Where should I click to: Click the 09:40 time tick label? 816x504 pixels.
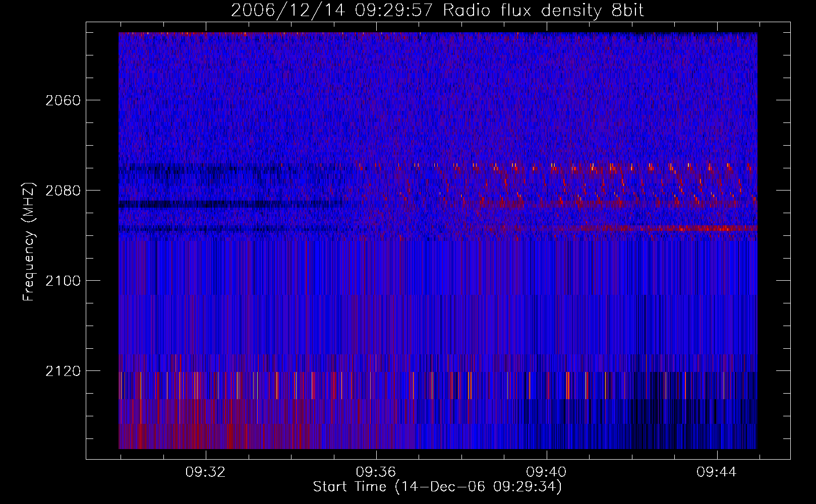coord(546,472)
